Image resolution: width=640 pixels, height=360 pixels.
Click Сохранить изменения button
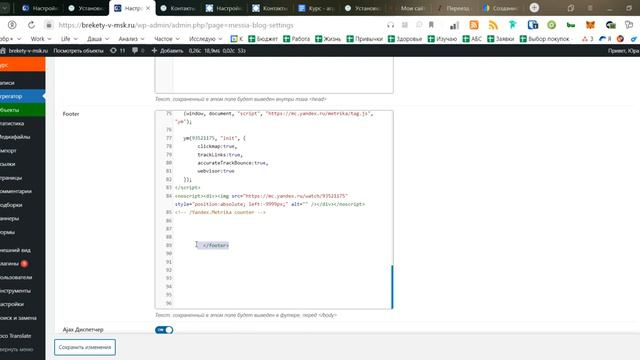pos(85,347)
